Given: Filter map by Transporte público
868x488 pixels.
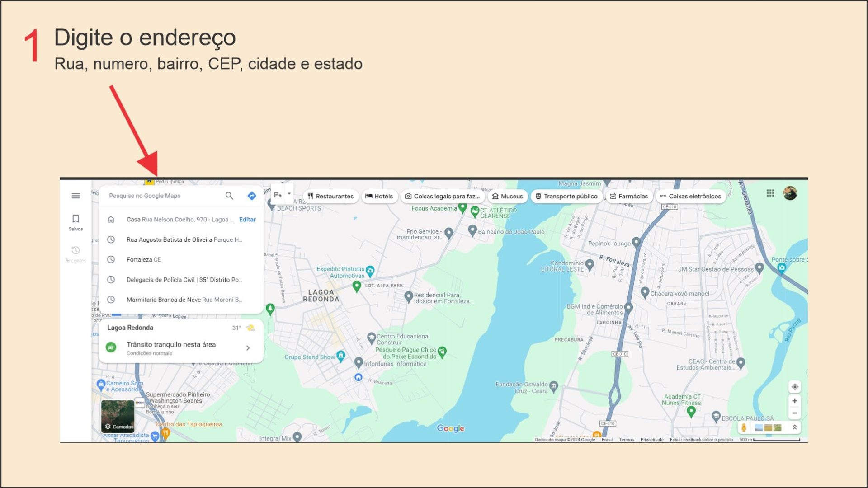Looking at the screenshot, I should (x=566, y=196).
